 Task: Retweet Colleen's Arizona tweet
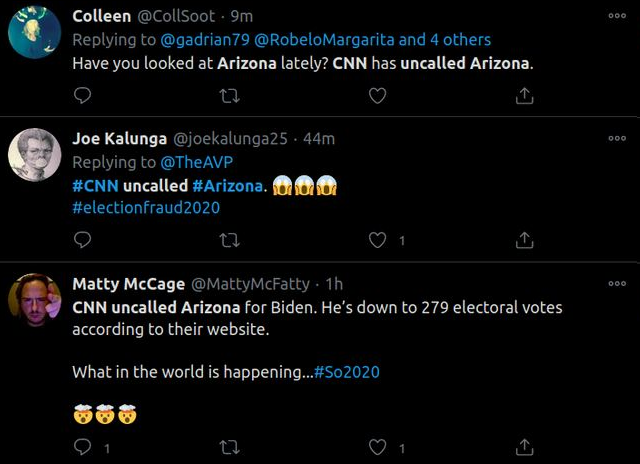coord(230,96)
